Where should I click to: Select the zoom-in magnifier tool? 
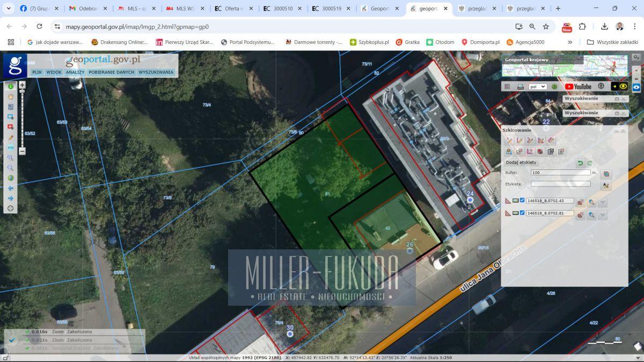[10, 158]
